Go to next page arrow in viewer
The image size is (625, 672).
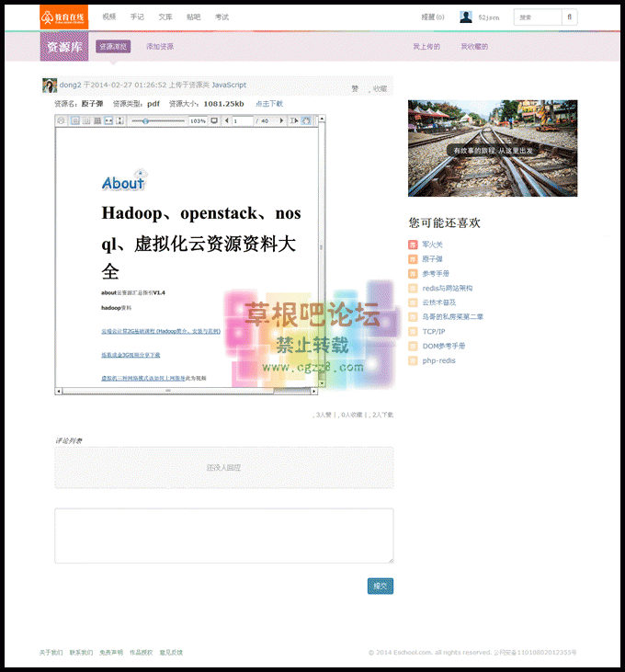281,120
